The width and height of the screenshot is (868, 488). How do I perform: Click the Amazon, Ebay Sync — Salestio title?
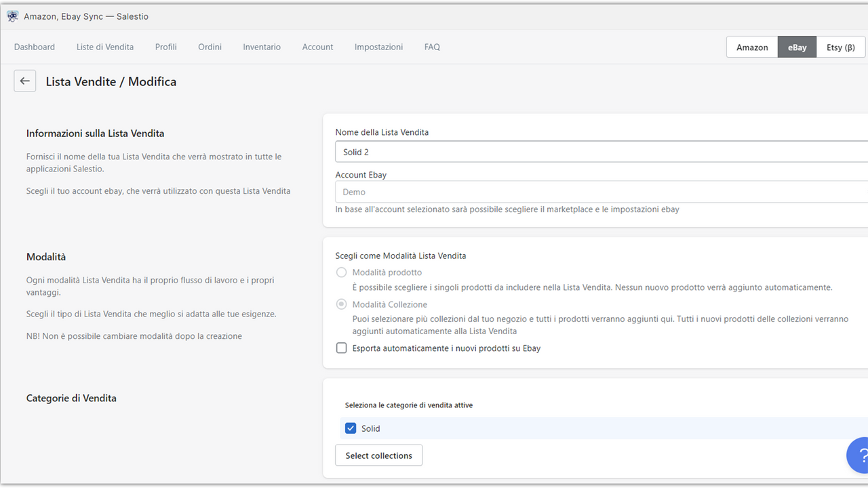(x=86, y=16)
